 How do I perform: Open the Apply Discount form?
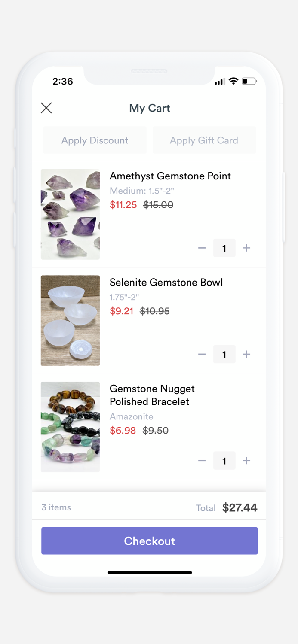95,140
